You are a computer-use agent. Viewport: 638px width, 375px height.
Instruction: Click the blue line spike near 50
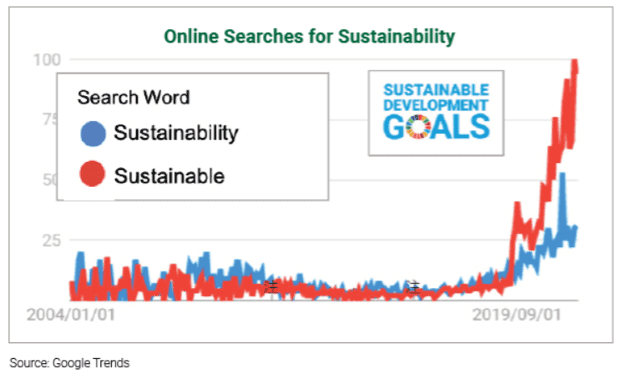click(562, 175)
